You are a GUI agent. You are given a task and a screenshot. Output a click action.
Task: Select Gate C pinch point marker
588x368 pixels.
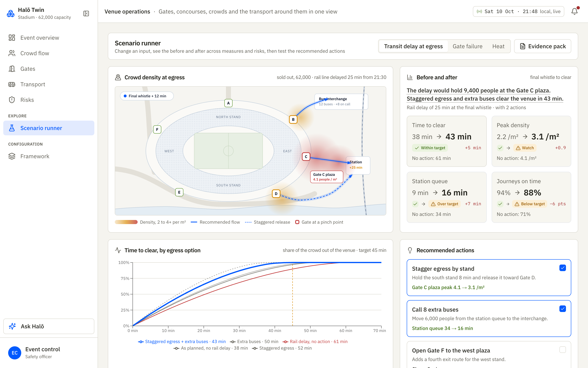[x=306, y=156]
